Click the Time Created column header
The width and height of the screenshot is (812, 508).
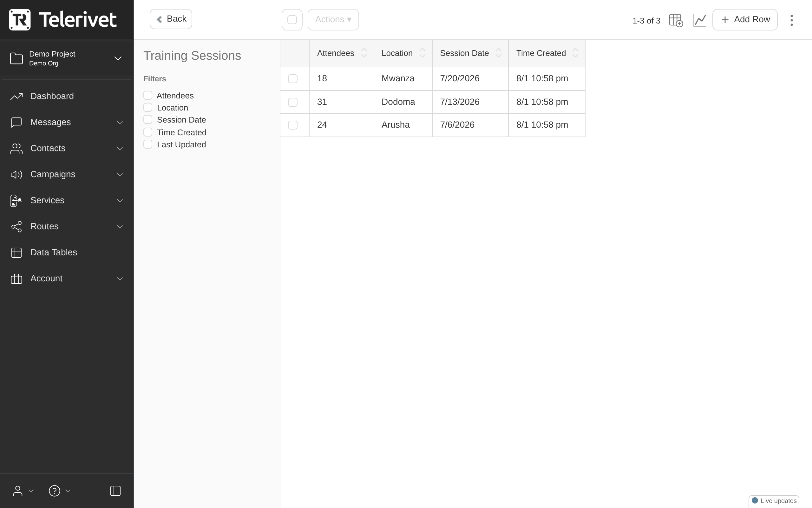tap(547, 53)
